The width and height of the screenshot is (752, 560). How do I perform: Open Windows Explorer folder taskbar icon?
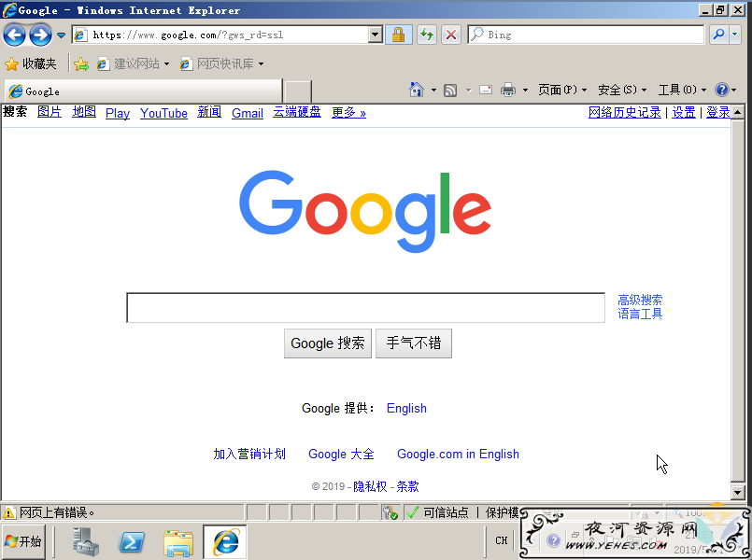point(178,542)
